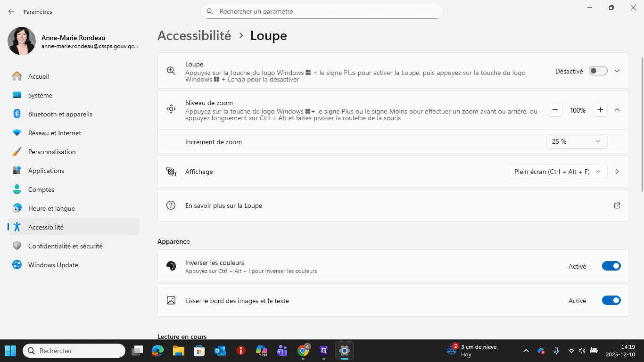Click the Affichage layers icon
The image size is (644, 362).
click(171, 172)
